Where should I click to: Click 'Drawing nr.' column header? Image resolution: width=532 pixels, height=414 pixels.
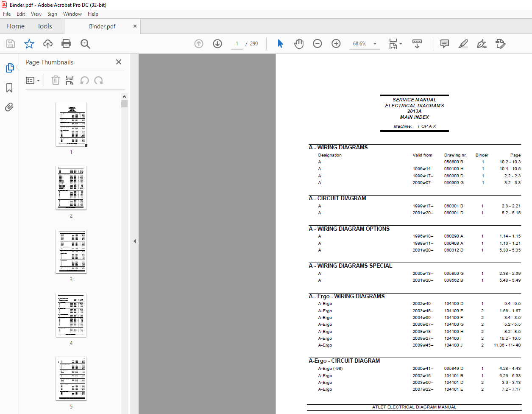point(455,155)
